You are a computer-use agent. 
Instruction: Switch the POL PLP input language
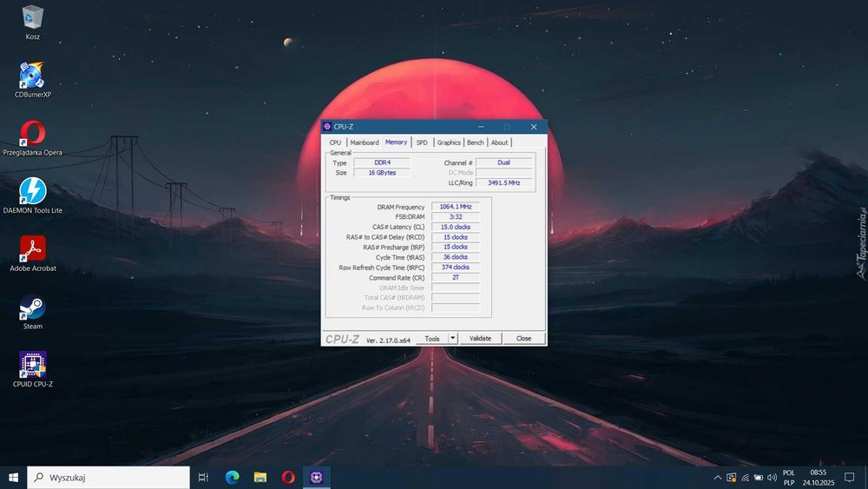point(789,478)
